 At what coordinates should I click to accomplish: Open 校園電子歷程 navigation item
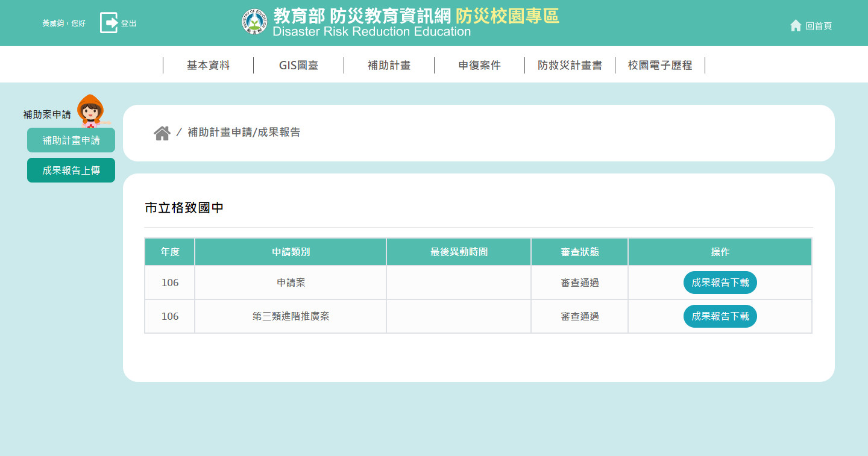click(x=660, y=66)
